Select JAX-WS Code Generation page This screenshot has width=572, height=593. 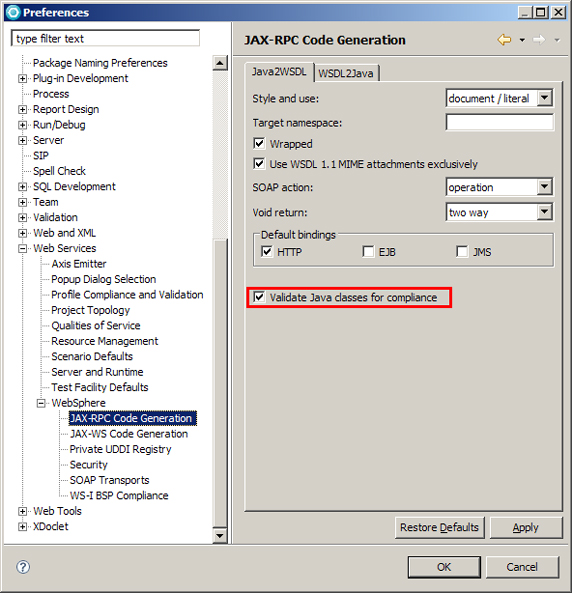pyautogui.click(x=129, y=434)
